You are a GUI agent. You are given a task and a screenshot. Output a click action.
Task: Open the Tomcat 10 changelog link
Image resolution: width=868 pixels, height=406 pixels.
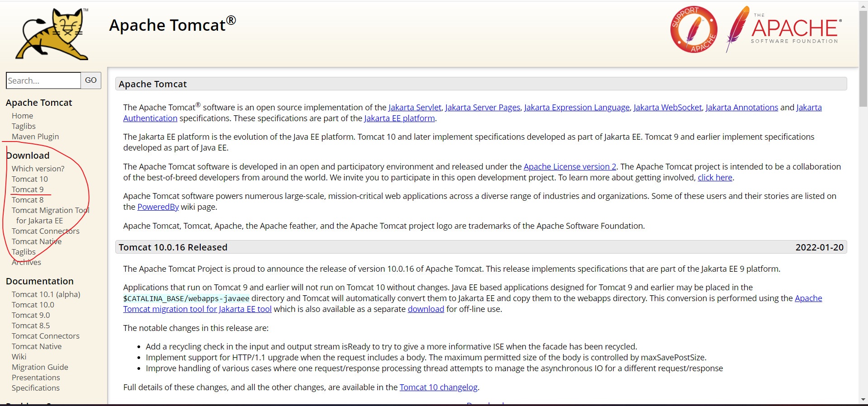click(x=439, y=387)
